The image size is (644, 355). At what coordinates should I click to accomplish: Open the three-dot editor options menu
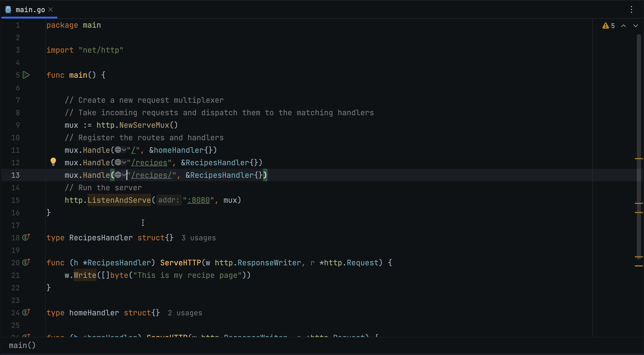(x=631, y=10)
